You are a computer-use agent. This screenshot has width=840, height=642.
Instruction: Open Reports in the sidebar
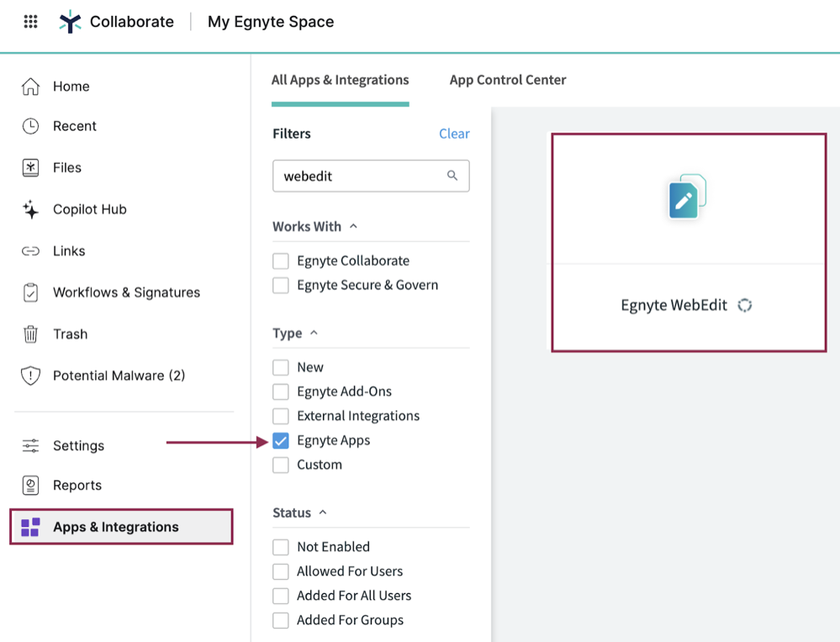coord(77,485)
